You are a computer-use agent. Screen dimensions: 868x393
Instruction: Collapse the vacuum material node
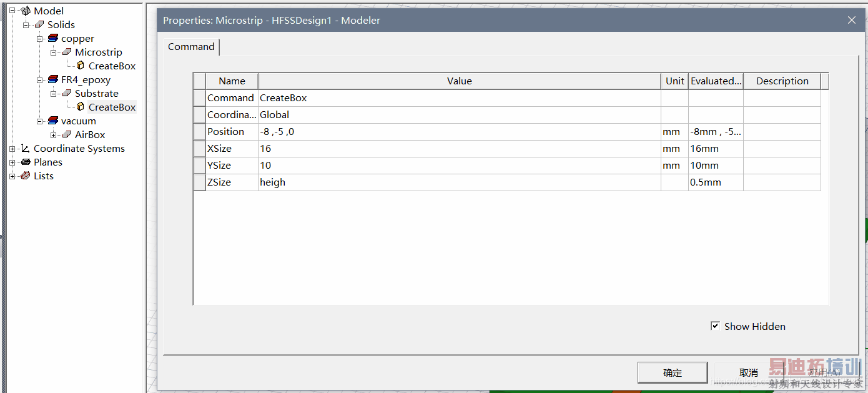coord(39,121)
